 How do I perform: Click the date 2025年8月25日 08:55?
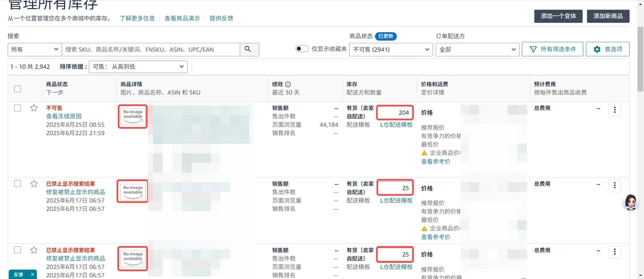(x=75, y=124)
